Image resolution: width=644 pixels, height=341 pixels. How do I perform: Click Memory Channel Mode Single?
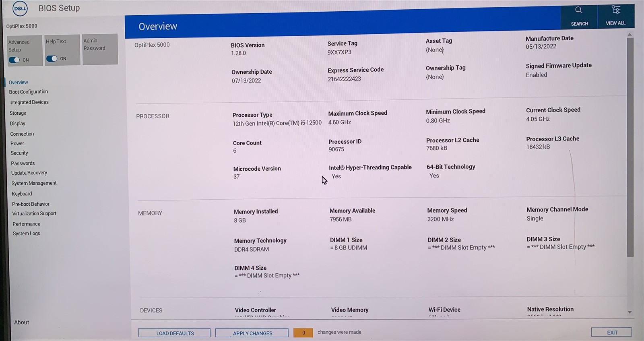[535, 218]
